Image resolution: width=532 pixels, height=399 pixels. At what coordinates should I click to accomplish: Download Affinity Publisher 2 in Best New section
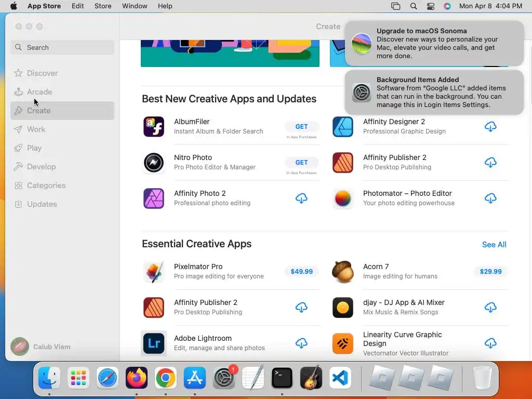(490, 162)
